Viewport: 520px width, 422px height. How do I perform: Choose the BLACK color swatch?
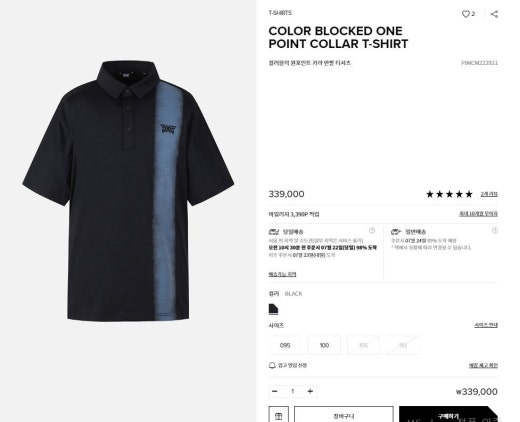(273, 309)
